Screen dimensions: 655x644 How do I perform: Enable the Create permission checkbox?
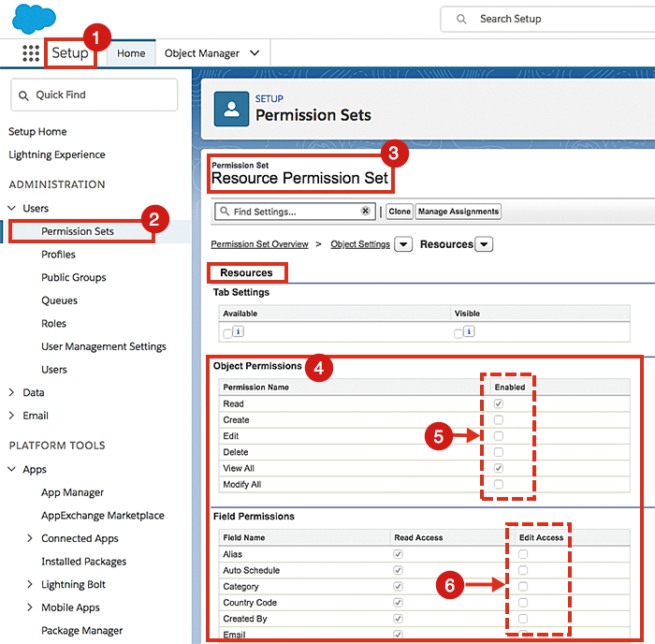[x=499, y=419]
